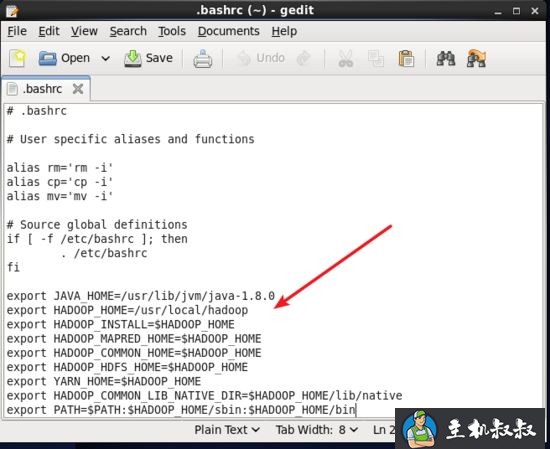This screenshot has height=449, width=550.
Task: Click the gedit icon in title bar
Action: click(x=12, y=11)
